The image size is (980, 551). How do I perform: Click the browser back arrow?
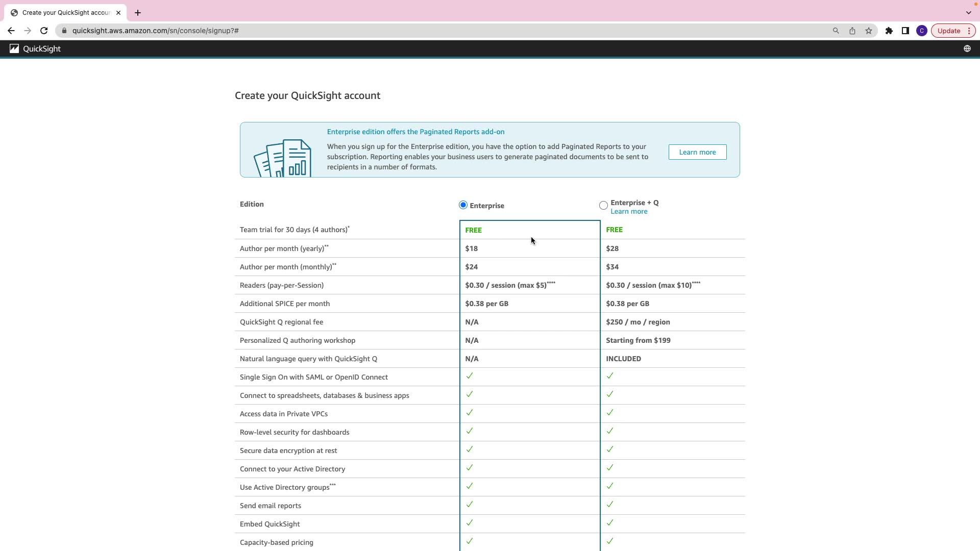coord(11,31)
